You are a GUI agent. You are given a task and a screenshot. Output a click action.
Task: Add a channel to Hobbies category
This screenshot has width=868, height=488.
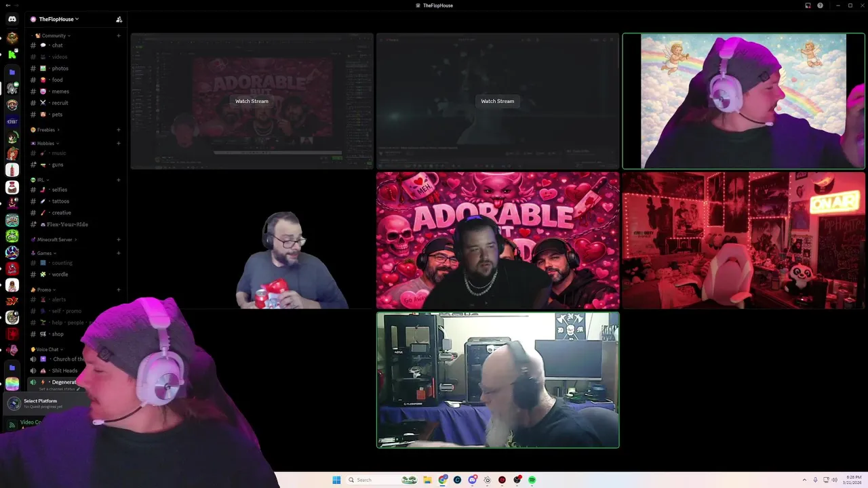[119, 143]
